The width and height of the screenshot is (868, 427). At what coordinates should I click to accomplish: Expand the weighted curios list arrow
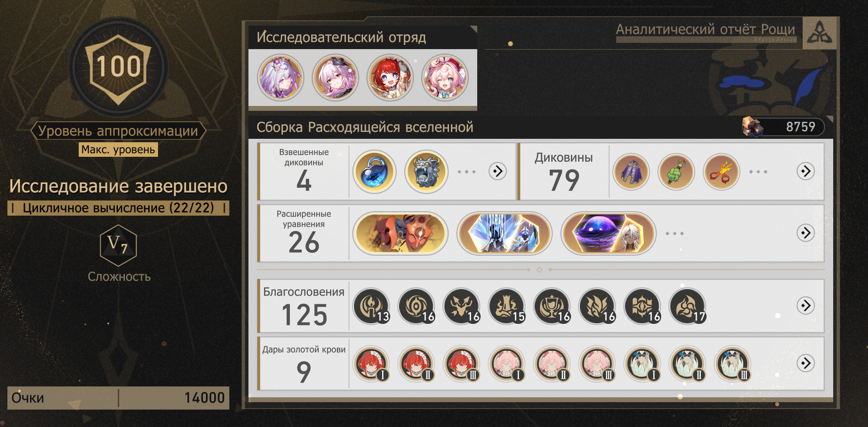click(x=498, y=171)
